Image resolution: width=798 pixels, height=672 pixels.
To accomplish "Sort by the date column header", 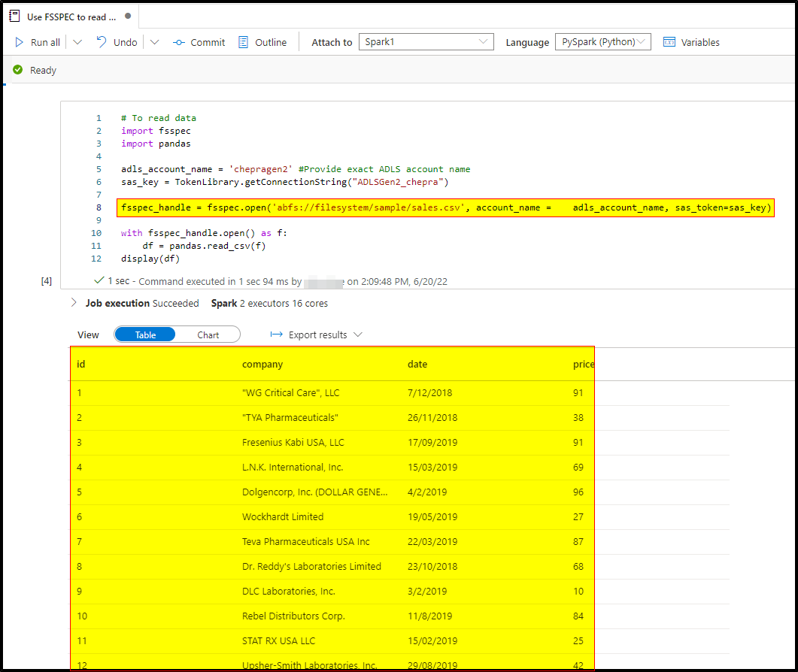I will pyautogui.click(x=417, y=364).
